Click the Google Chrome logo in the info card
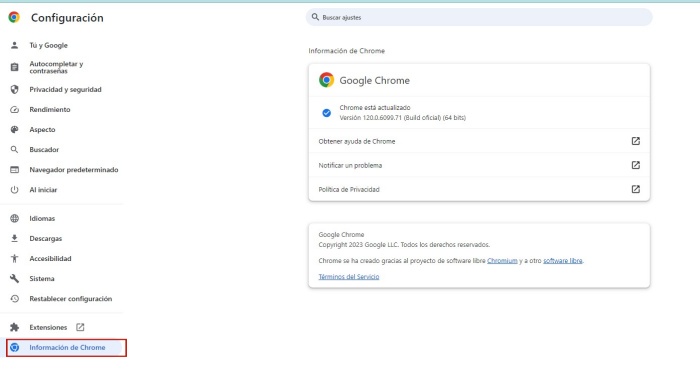This screenshot has height=386, width=700. point(326,80)
